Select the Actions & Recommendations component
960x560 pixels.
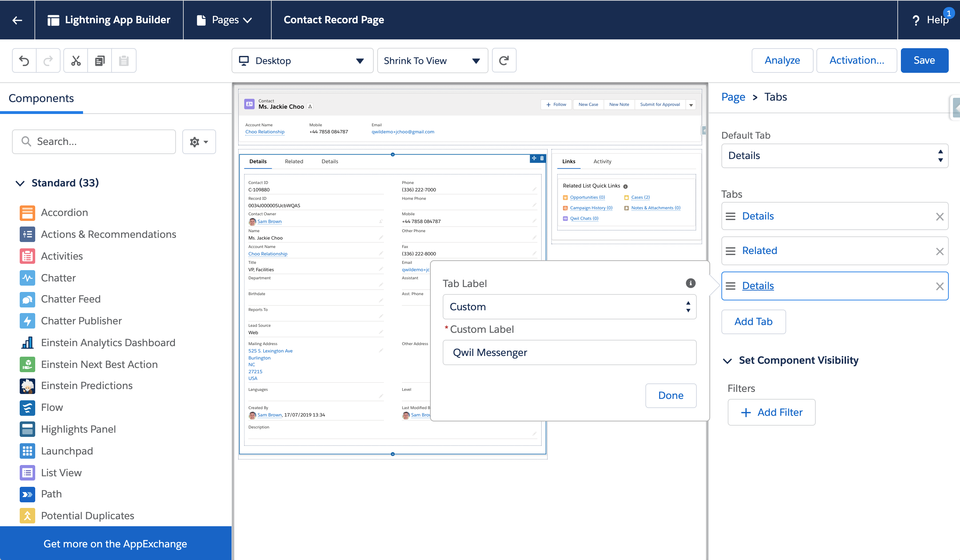click(98, 234)
